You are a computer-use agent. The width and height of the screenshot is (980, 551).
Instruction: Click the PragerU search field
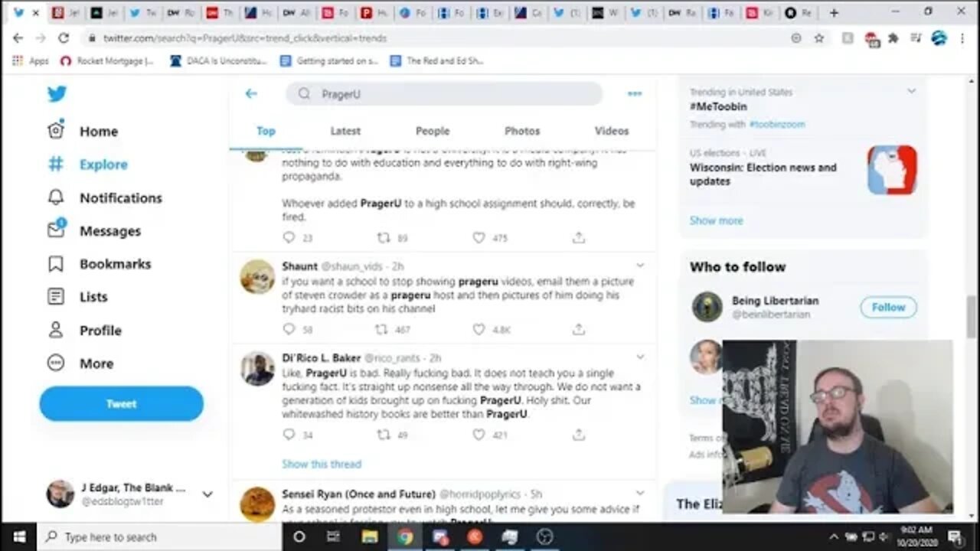point(444,93)
